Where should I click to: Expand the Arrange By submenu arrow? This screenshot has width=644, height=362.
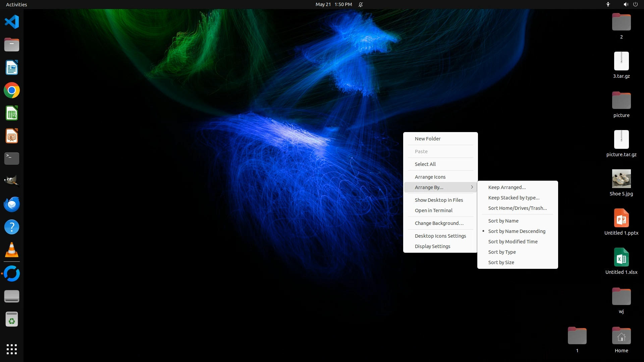tap(472, 187)
